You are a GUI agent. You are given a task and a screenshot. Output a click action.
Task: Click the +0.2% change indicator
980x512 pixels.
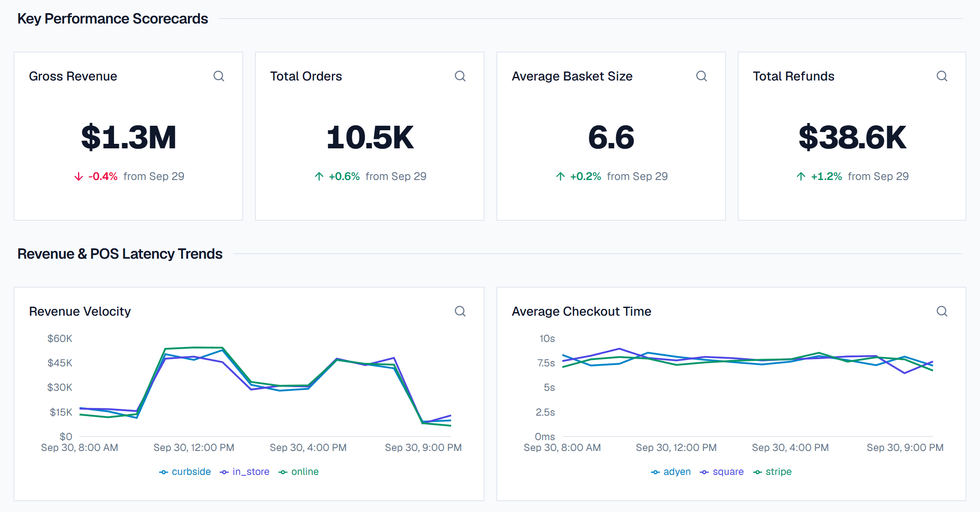579,176
